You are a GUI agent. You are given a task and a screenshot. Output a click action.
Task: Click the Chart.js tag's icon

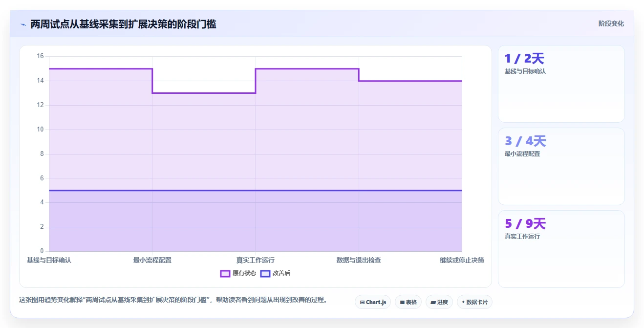(362, 302)
